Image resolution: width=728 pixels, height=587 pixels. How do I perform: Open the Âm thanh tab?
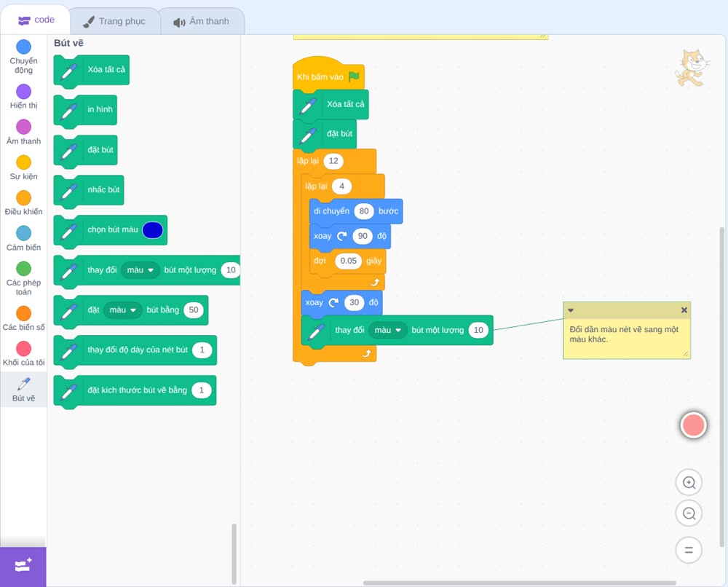(202, 21)
